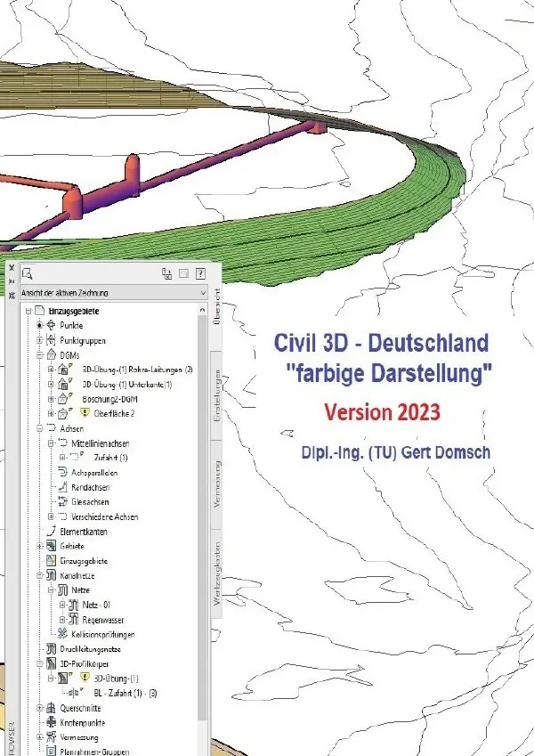Click the Punktgruppen icon
This screenshot has width=534, height=756.
click(51, 340)
